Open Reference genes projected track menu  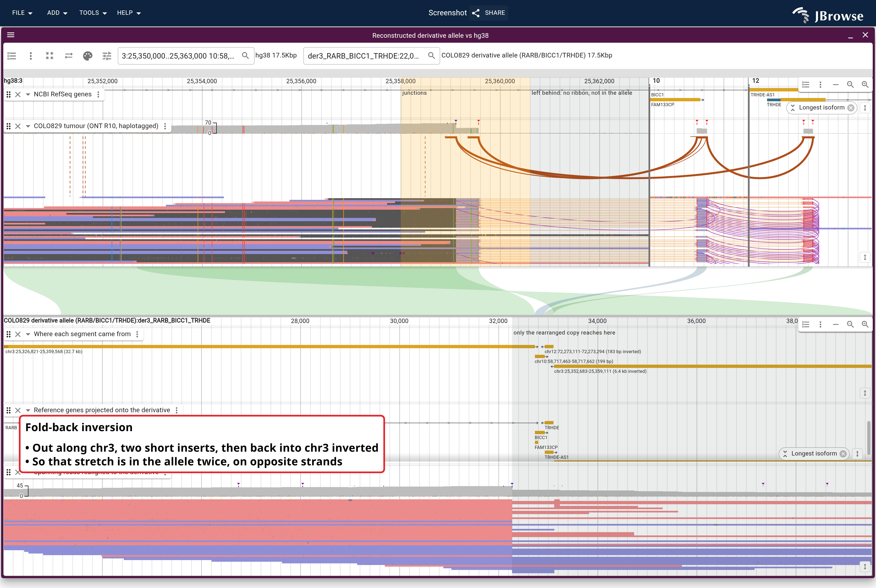coord(177,410)
